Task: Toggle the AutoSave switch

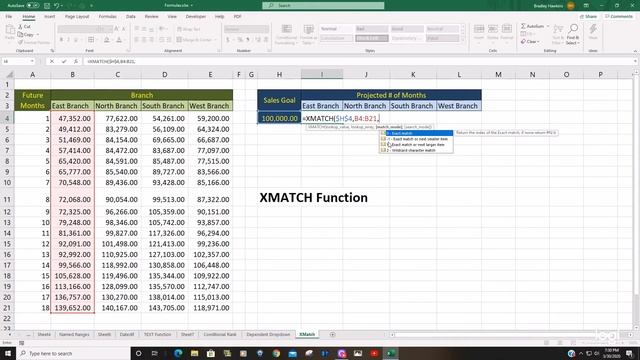Action: click(x=33, y=6)
